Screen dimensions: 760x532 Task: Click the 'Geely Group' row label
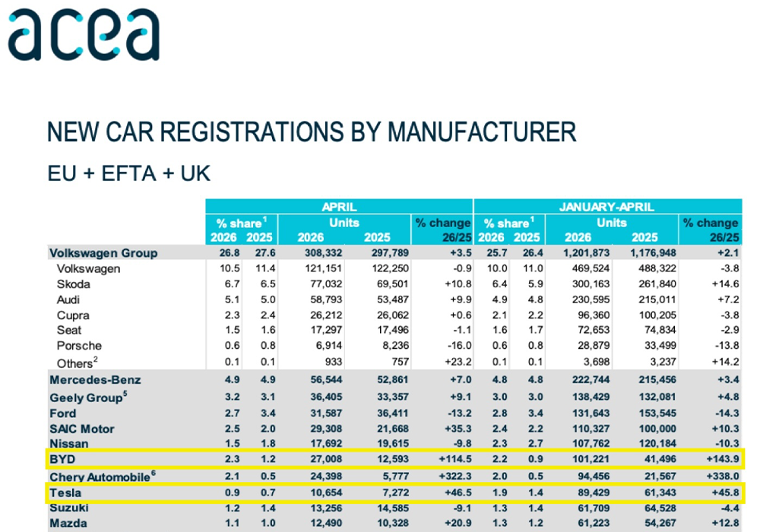click(88, 397)
